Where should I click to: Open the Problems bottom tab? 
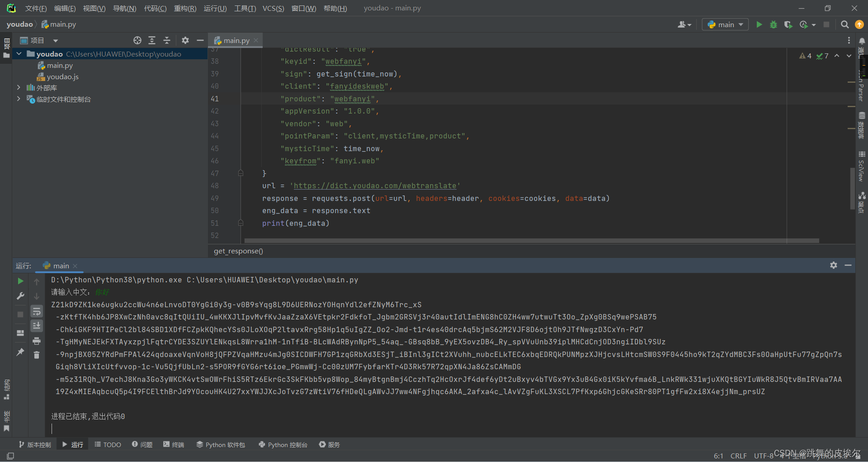pyautogui.click(x=142, y=444)
